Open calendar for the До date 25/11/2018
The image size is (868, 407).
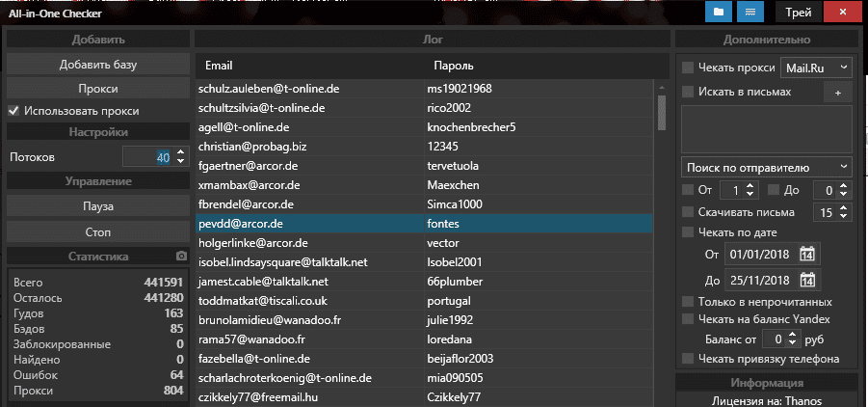807,280
